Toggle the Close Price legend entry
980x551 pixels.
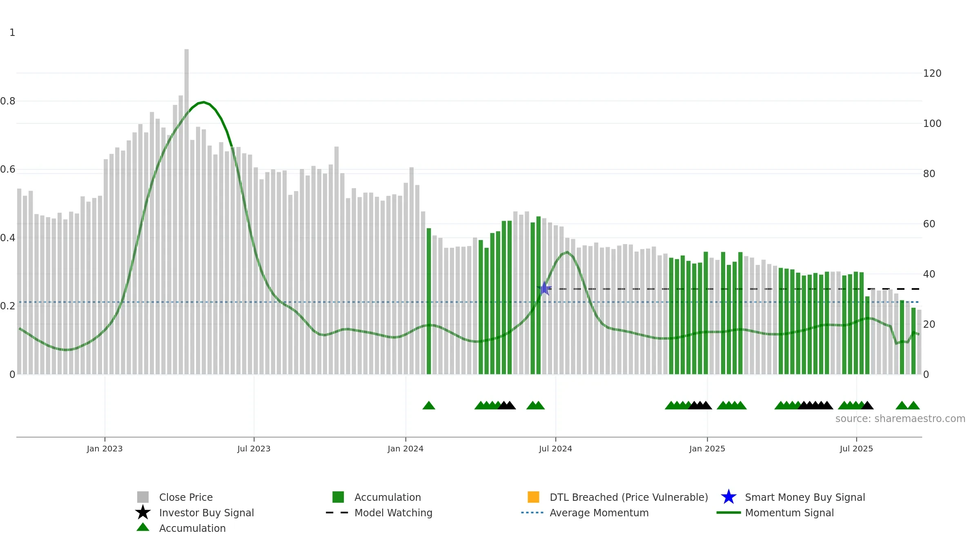[175, 497]
